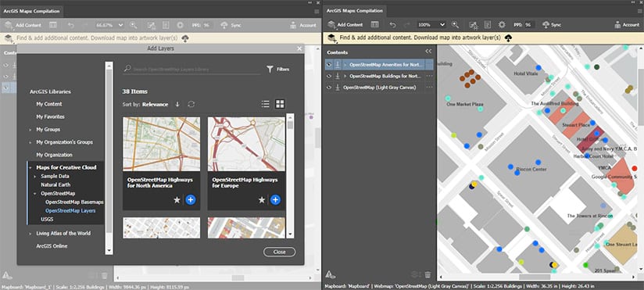644x290 pixels.
Task: Switch Add Layers to list view
Action: coord(265,104)
